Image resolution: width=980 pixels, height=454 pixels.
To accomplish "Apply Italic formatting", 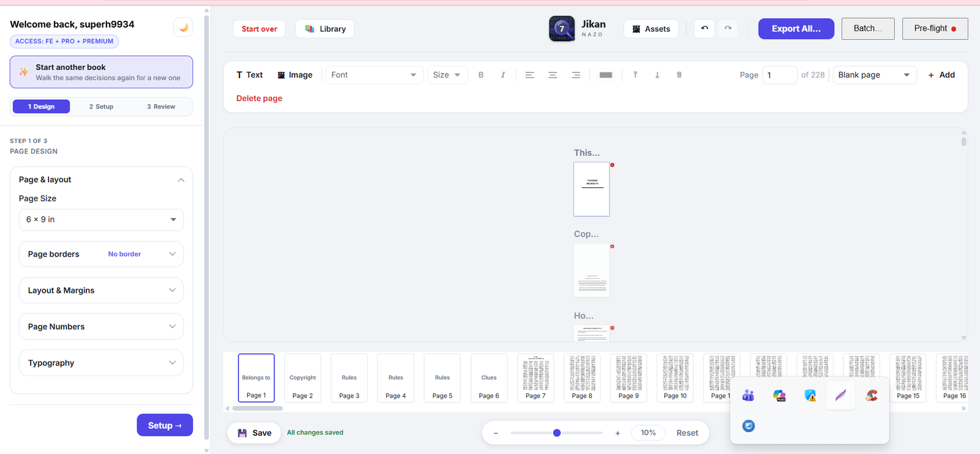I will click(x=503, y=75).
